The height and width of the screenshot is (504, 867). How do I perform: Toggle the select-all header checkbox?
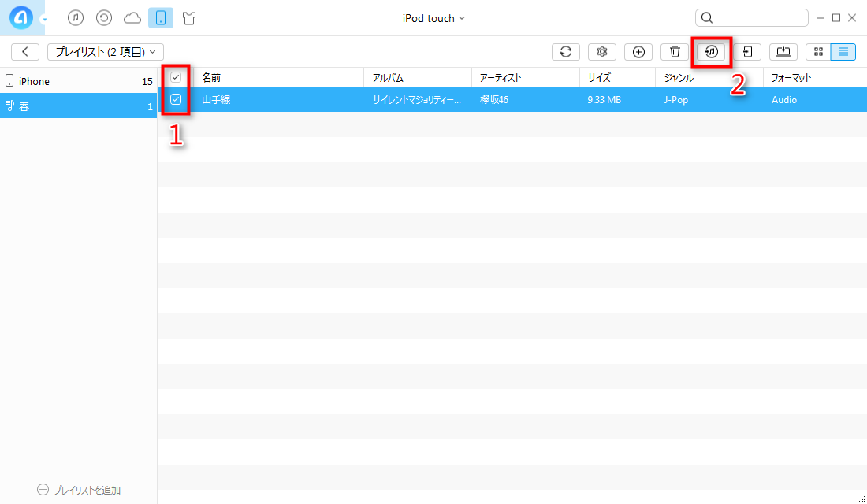pos(176,77)
